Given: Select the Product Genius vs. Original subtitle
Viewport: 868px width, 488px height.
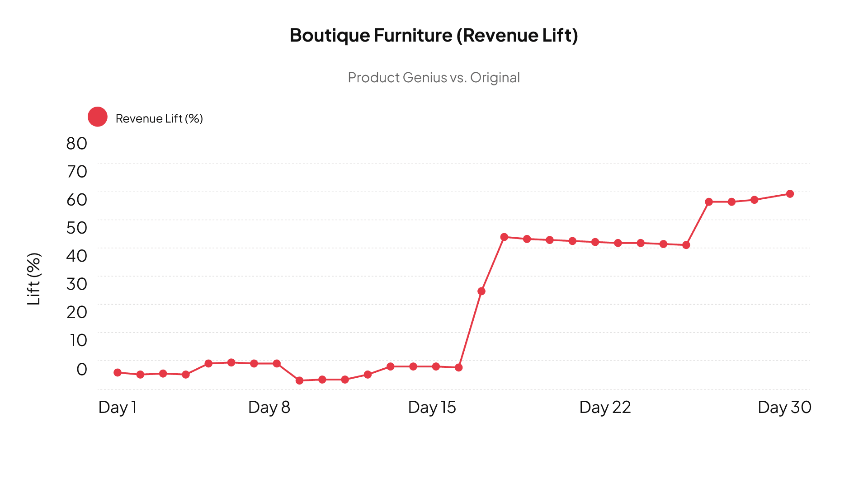Looking at the screenshot, I should point(434,78).
